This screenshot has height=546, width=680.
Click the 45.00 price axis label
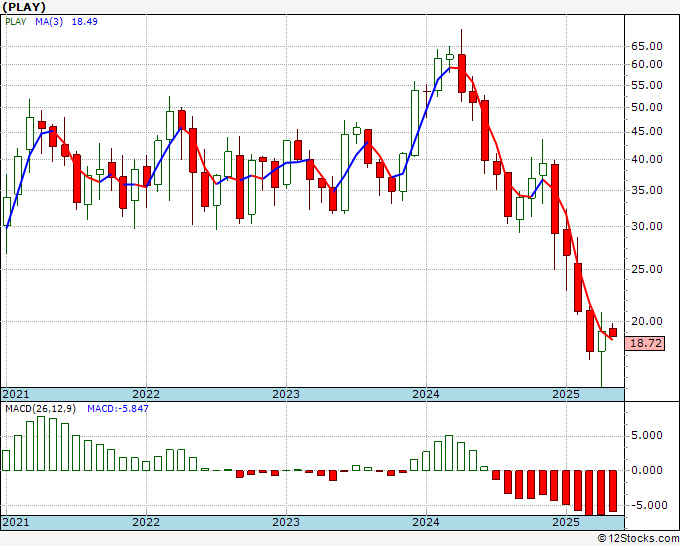647,131
